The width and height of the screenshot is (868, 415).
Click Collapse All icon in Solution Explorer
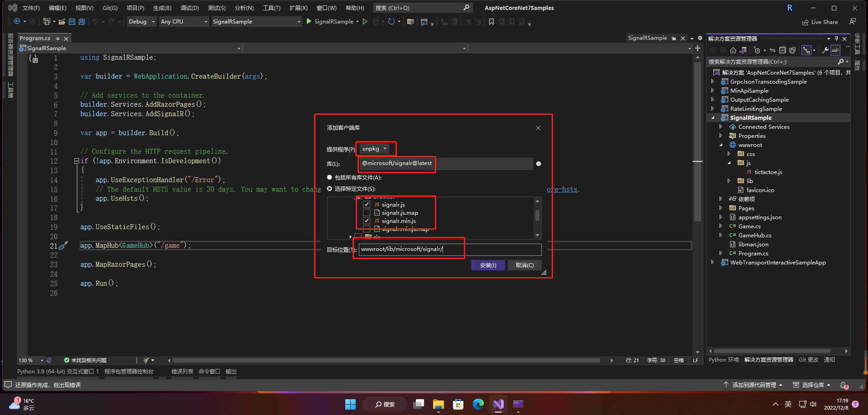(x=782, y=50)
